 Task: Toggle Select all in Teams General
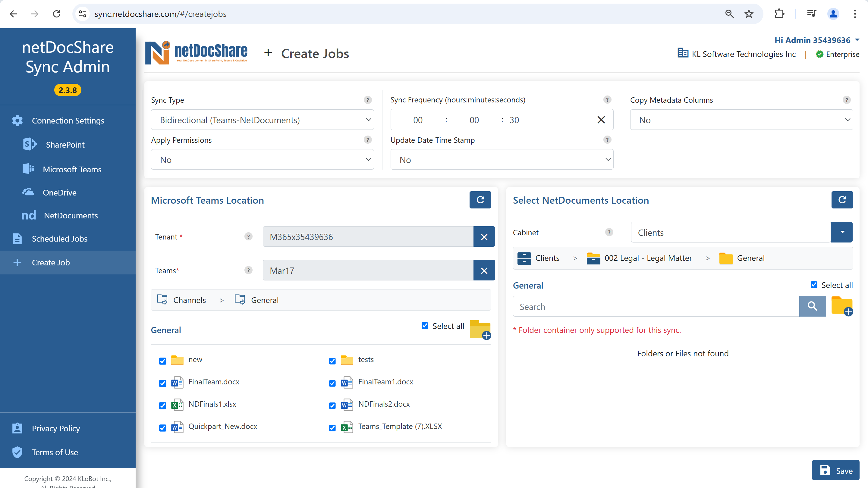pyautogui.click(x=425, y=326)
